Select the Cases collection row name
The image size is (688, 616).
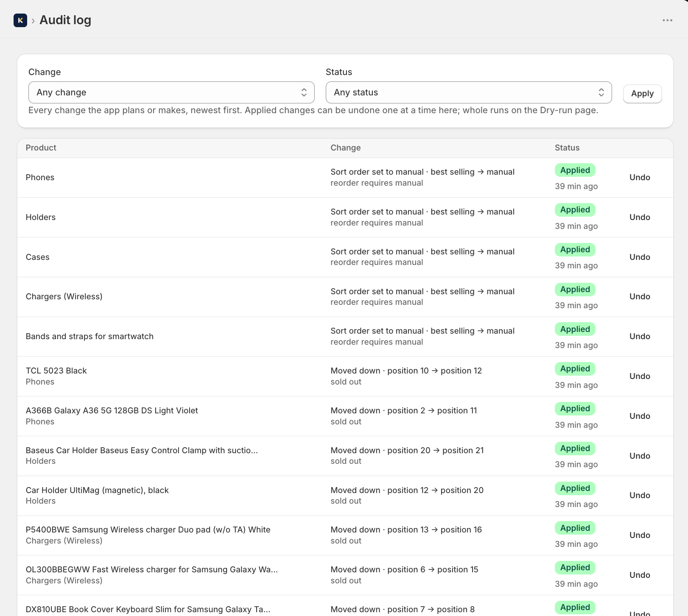38,257
